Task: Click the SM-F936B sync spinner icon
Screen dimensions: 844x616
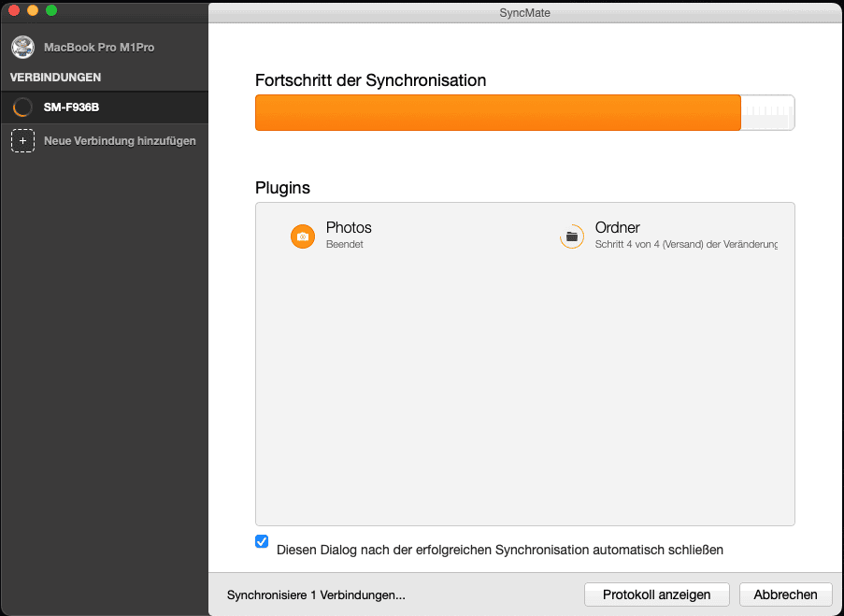Action: tap(22, 107)
